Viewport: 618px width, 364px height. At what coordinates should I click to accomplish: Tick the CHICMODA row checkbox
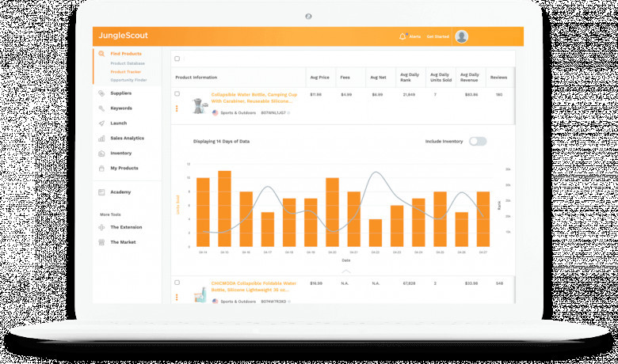click(177, 282)
